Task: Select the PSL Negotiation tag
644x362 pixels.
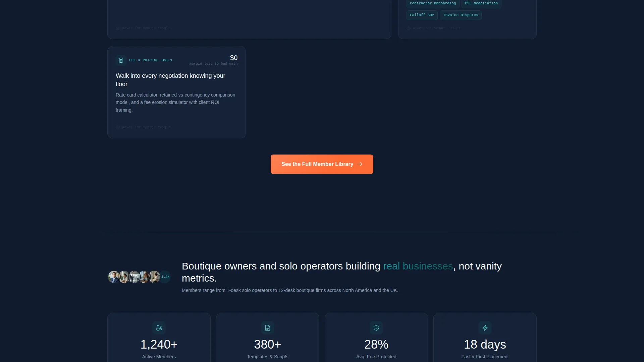Action: [x=481, y=3]
